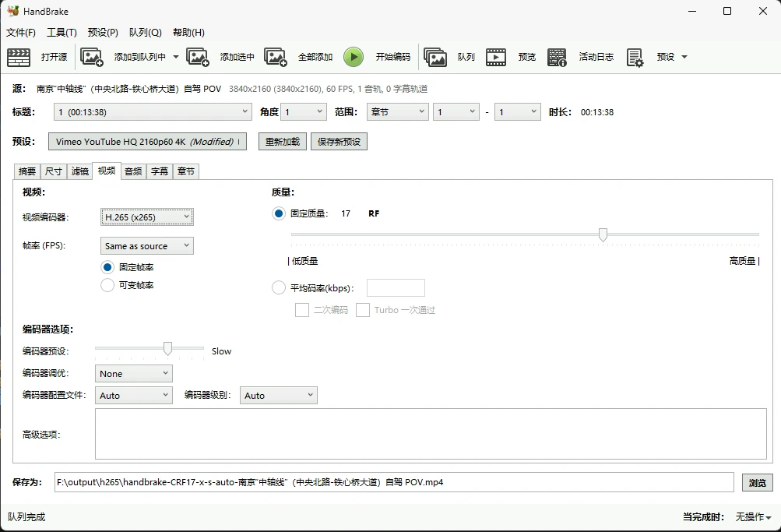Switch to the Video (视频) tab
This screenshot has height=532, width=781.
pos(107,171)
